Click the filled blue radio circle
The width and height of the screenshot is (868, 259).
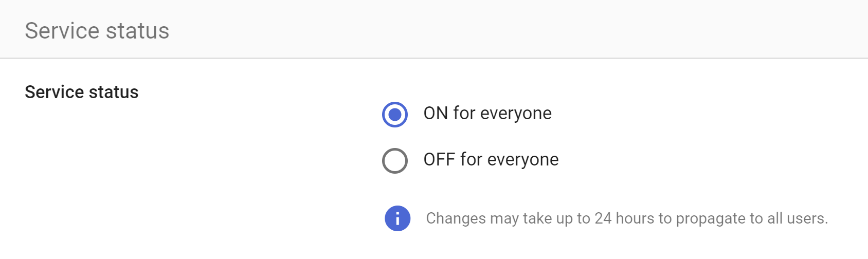pos(395,114)
